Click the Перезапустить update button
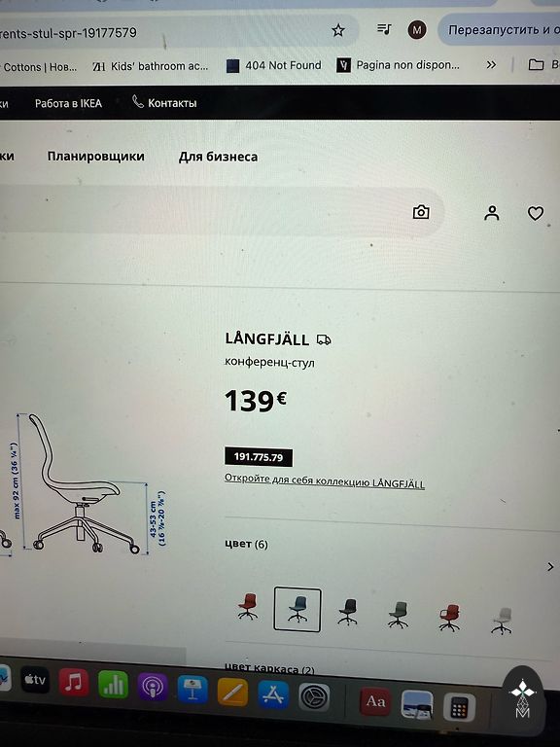The image size is (560, 747). (499, 30)
